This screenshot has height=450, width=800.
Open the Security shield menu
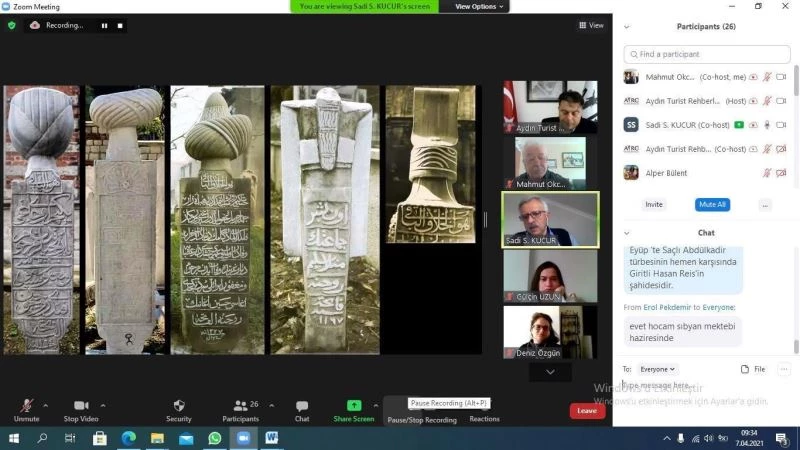(x=178, y=409)
